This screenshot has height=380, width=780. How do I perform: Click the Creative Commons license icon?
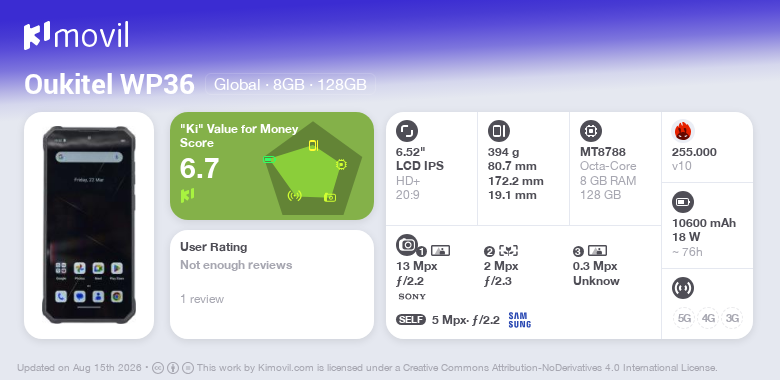[x=158, y=368]
